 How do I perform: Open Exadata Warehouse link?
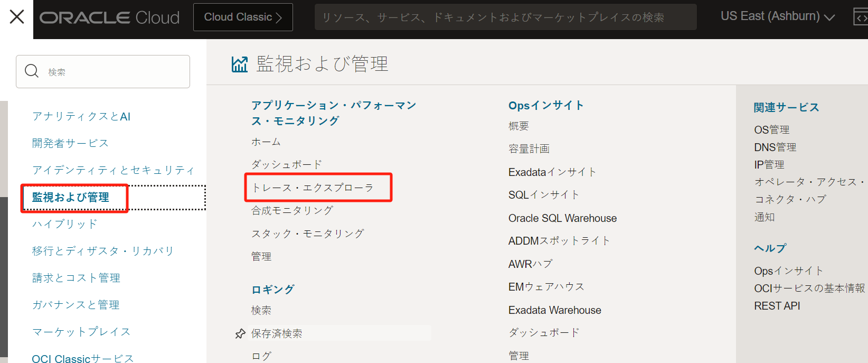(x=554, y=310)
